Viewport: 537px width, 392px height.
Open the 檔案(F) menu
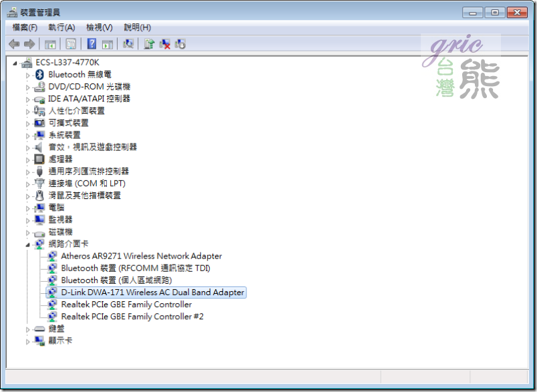click(25, 27)
